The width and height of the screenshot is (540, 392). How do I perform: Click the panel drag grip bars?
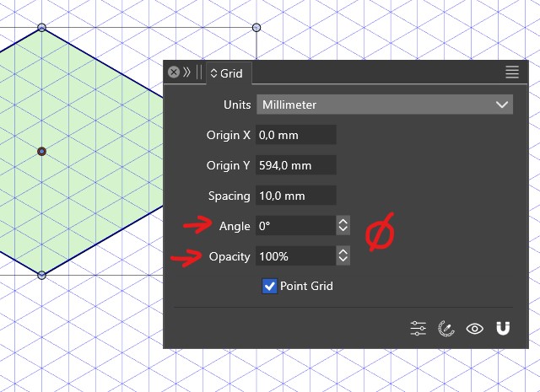click(199, 72)
